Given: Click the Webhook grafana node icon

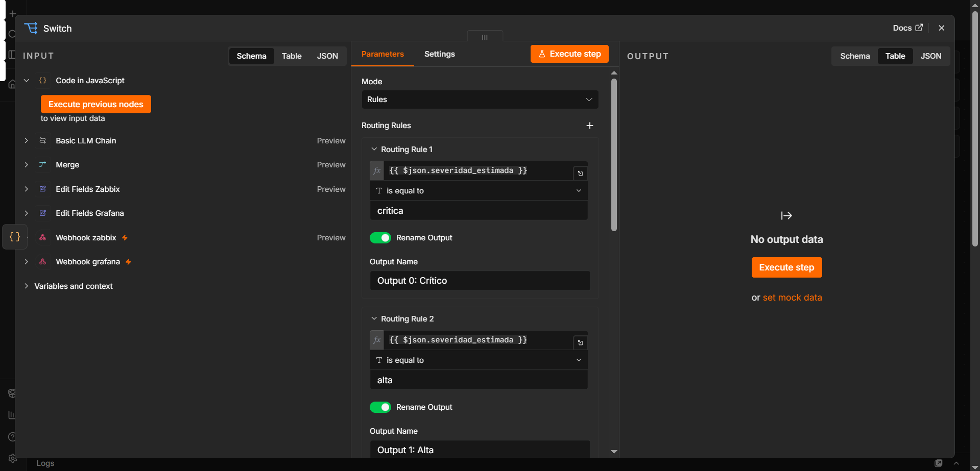Looking at the screenshot, I should (43, 262).
